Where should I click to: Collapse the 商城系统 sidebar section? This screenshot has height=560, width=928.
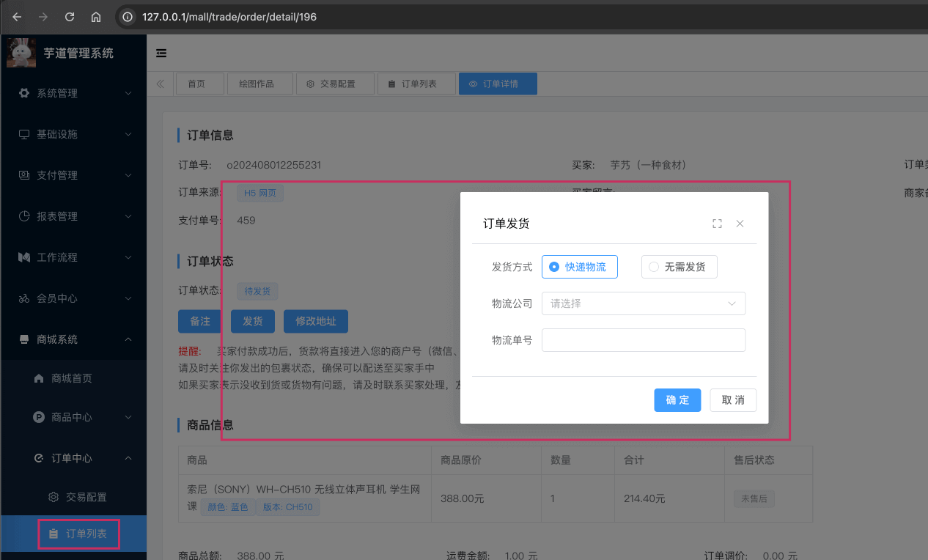[73, 339]
